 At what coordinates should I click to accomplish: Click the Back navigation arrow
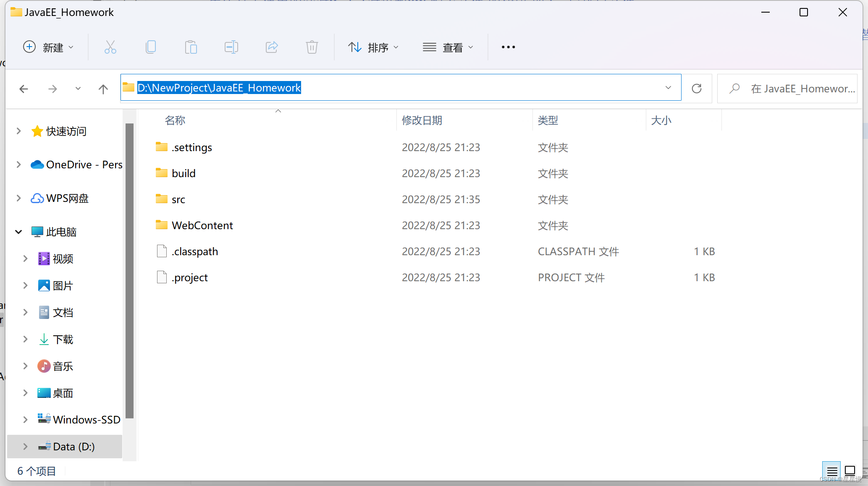(x=24, y=89)
